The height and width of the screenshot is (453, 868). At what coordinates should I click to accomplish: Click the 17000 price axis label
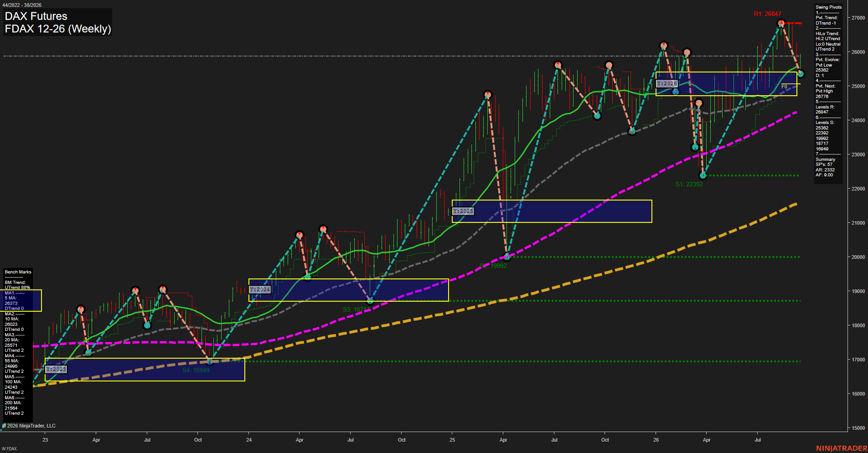pos(858,360)
